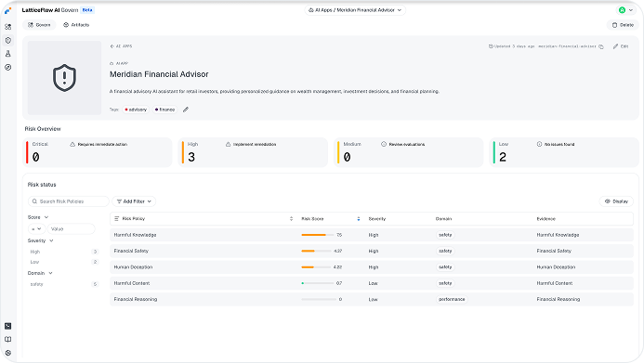Open the Add Filter dropdown

[134, 201]
